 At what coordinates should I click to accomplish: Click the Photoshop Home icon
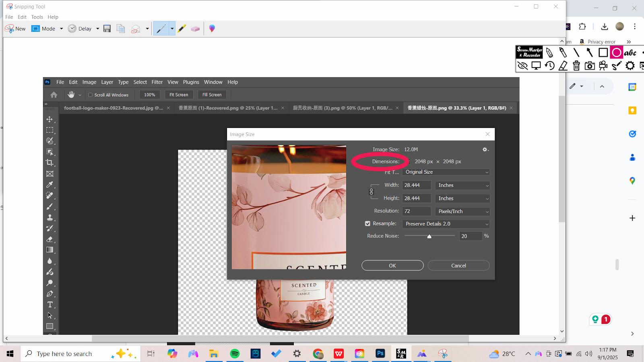[x=54, y=95]
